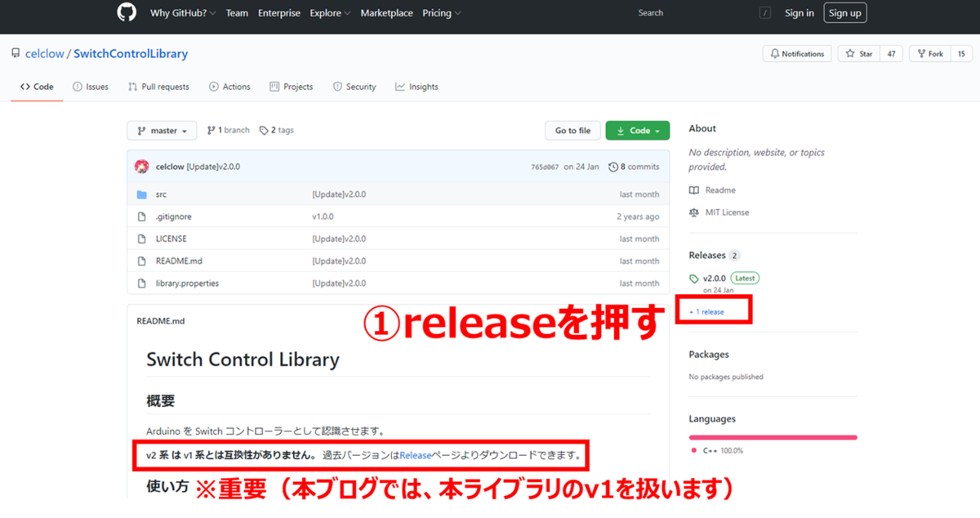Open the Releases heading link

click(x=715, y=255)
